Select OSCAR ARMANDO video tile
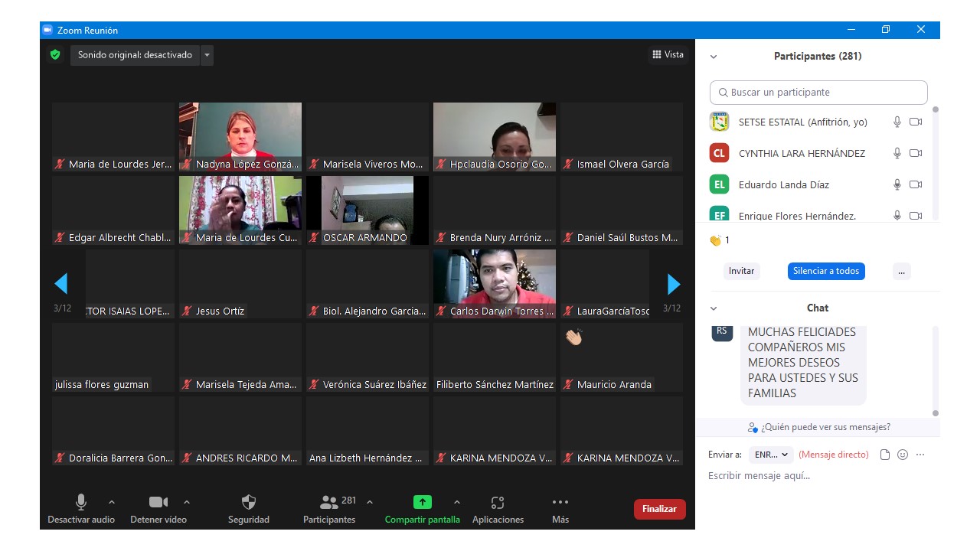Screen dimensions: 980x551 tap(367, 210)
